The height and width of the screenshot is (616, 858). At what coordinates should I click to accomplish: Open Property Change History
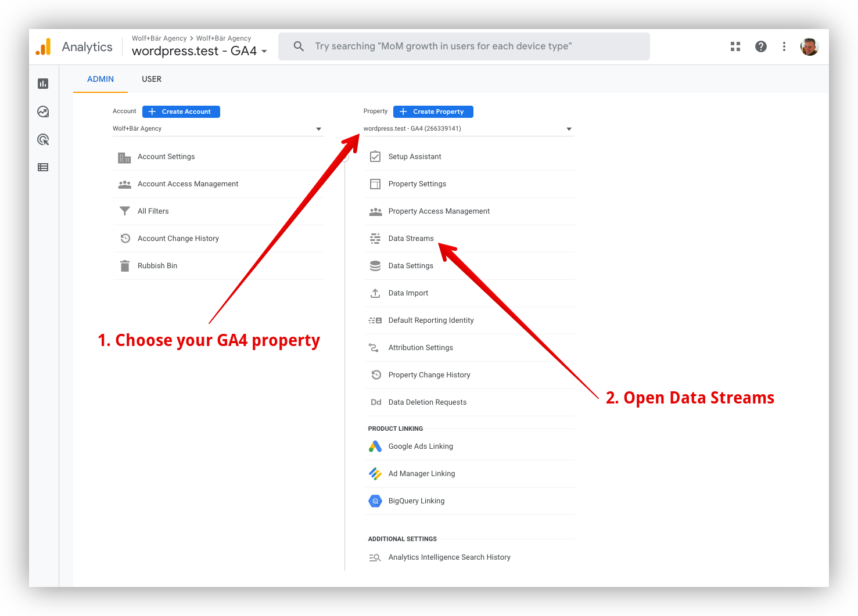(x=469, y=375)
